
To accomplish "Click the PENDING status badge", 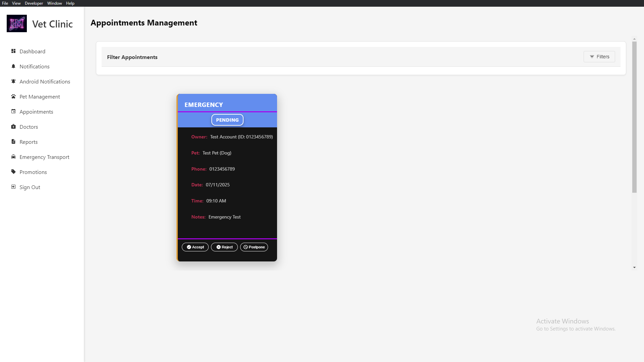I will pyautogui.click(x=227, y=120).
